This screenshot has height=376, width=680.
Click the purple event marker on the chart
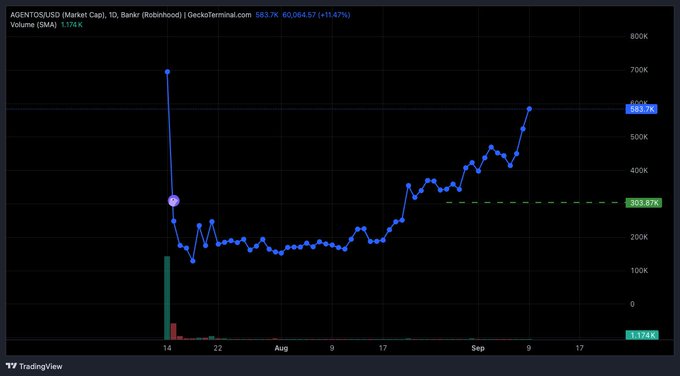pos(173,201)
